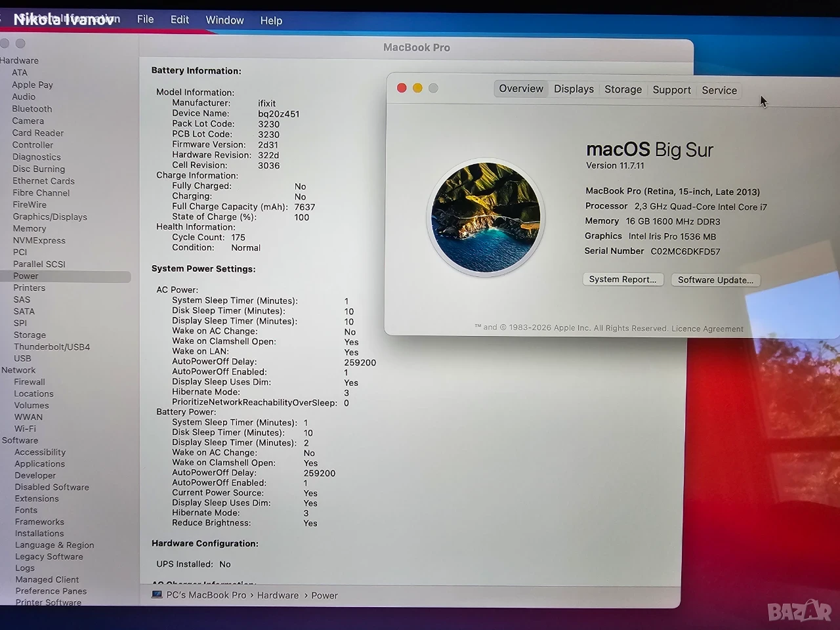This screenshot has width=840, height=630.
Task: Select Disc Burning in the sidebar
Action: [38, 169]
